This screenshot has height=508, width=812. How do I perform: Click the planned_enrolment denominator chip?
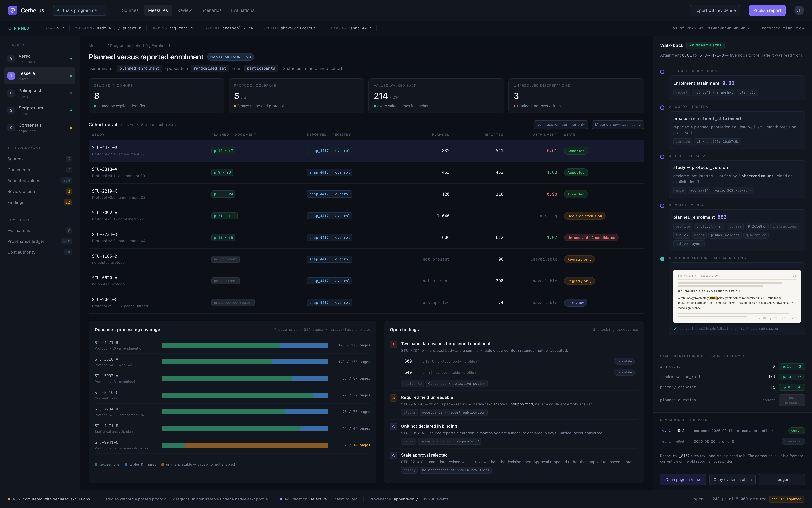pos(139,69)
